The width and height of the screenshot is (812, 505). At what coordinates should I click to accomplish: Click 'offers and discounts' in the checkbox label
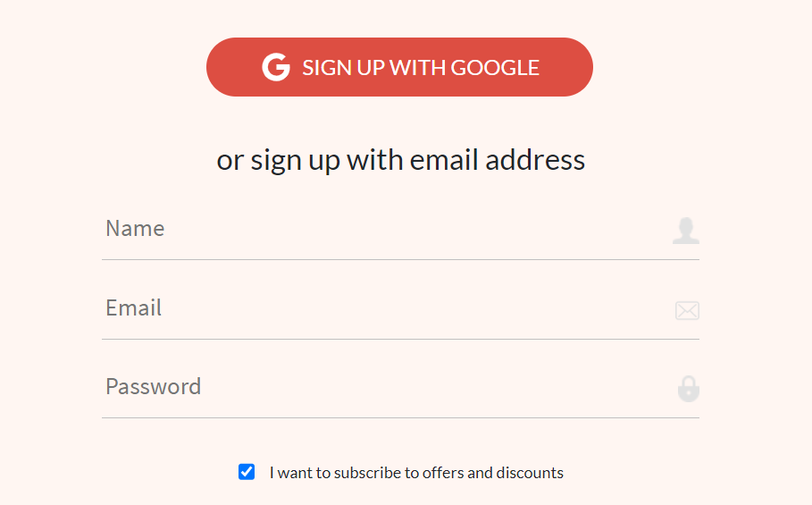click(493, 473)
